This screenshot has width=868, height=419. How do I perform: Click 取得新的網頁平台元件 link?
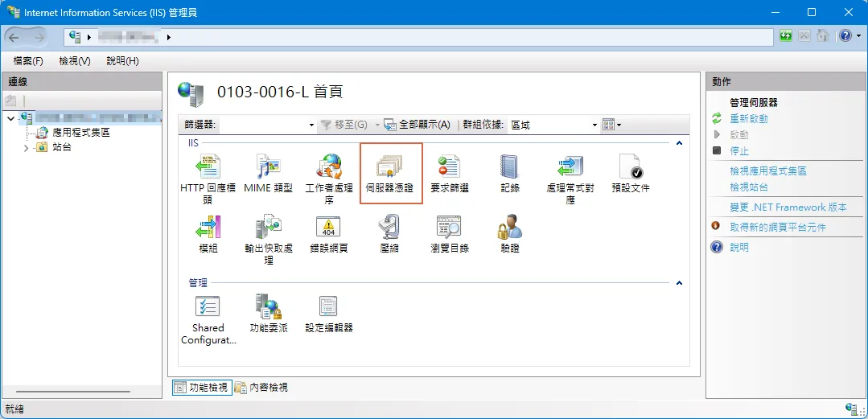coord(778,228)
